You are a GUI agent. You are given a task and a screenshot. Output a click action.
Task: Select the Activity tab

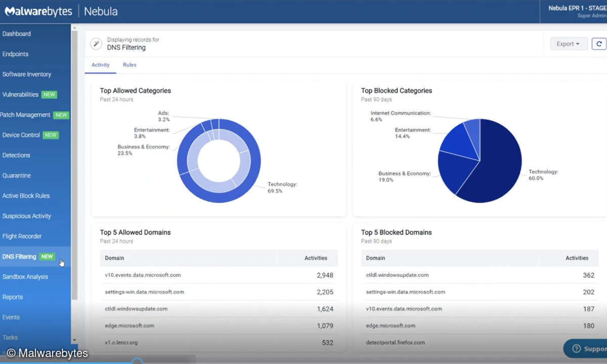pyautogui.click(x=101, y=65)
